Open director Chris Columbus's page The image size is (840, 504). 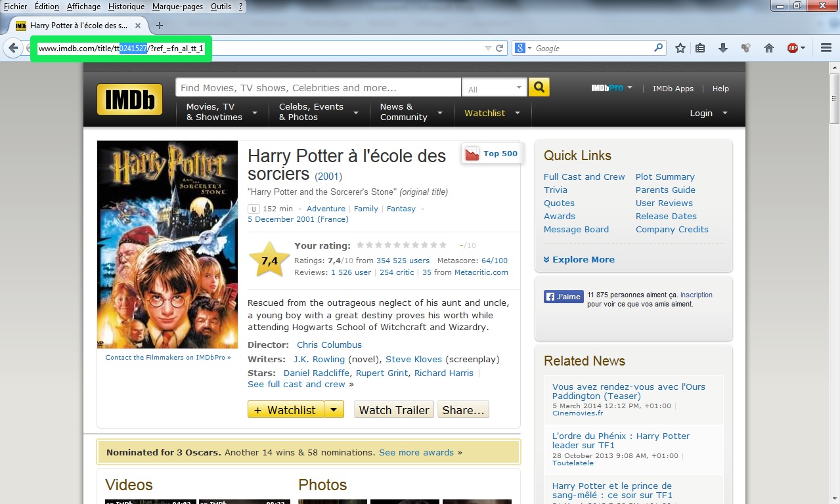coord(329,345)
